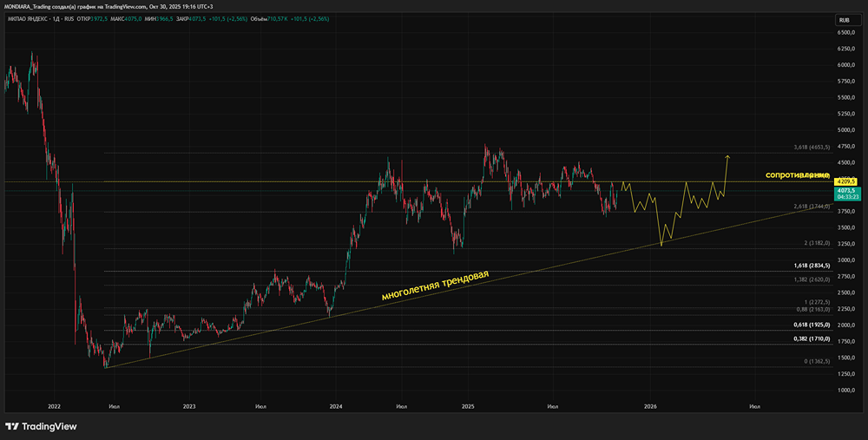
Task: Select the yellow 4209,5 price label
Action: [x=847, y=181]
